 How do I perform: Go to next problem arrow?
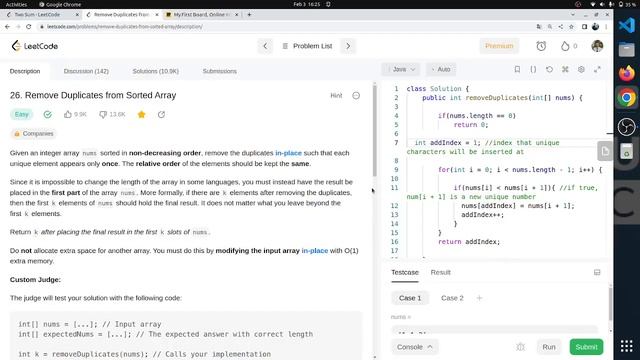[348, 46]
